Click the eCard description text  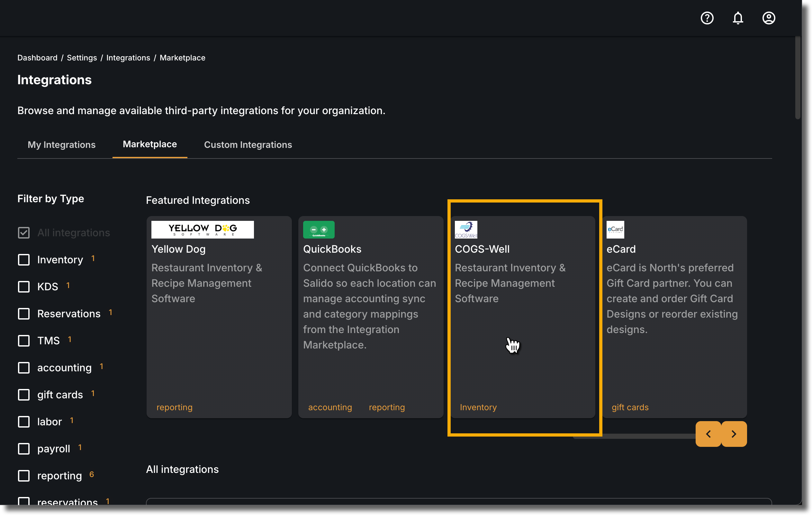[672, 298]
